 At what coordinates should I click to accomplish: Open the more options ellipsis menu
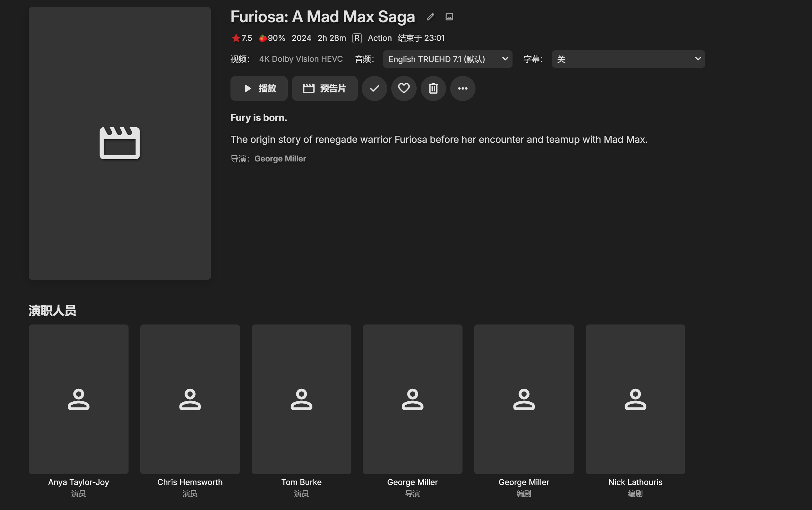pyautogui.click(x=463, y=88)
